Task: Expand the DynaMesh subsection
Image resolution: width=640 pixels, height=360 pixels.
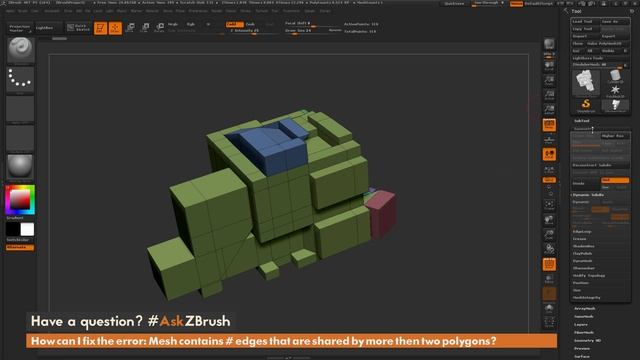Action: click(x=582, y=261)
